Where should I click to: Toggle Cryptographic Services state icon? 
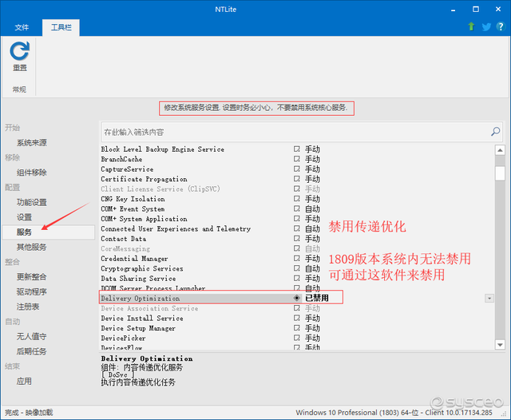[296, 268]
